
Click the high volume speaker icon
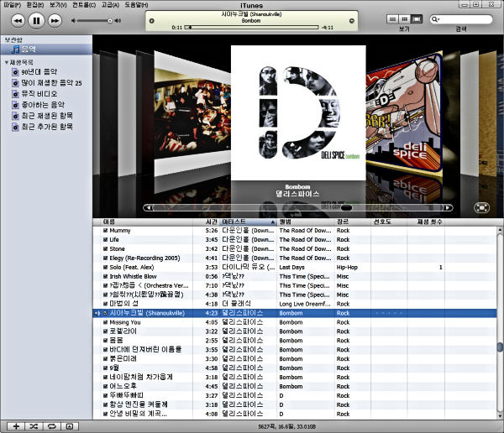click(118, 21)
